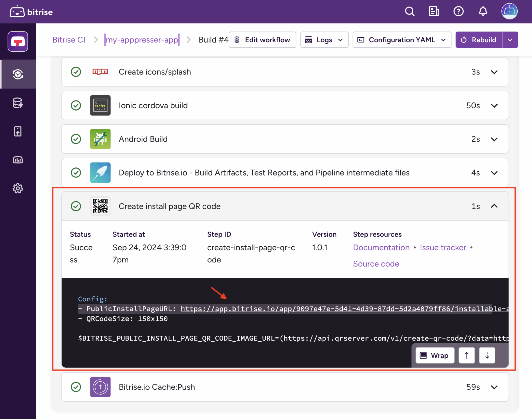
Task: Open dropdown arrow next to Rebuild
Action: [x=510, y=40]
